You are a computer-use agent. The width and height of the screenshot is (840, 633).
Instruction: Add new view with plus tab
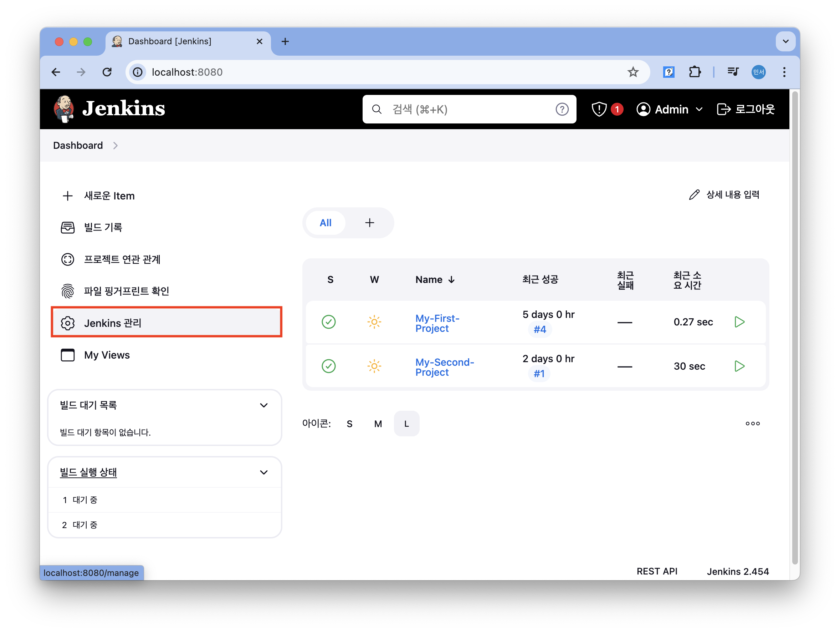pos(369,223)
